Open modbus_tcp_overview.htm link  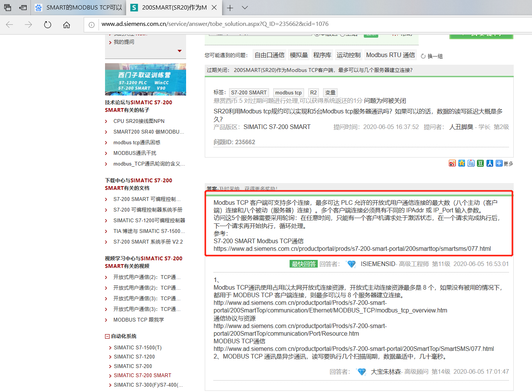(x=330, y=307)
